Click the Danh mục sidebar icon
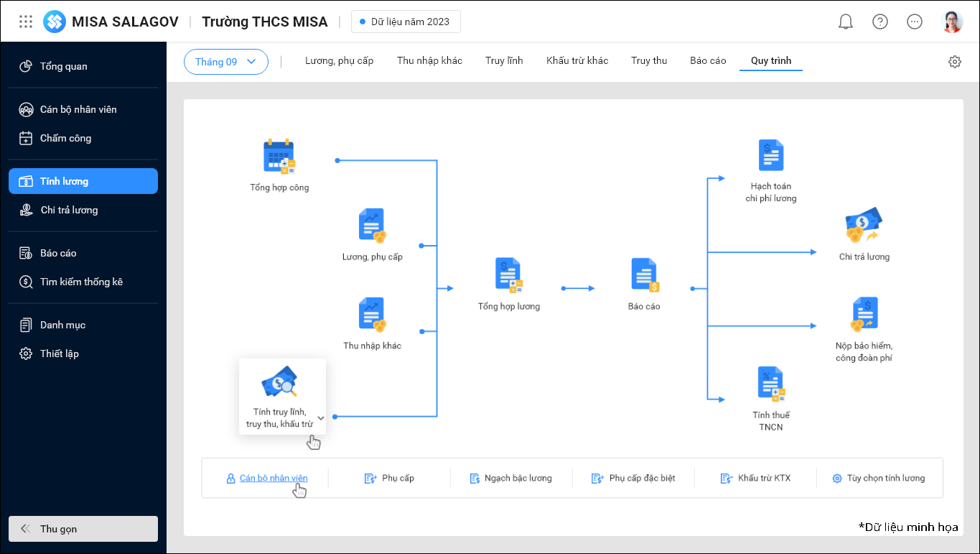 [x=26, y=325]
